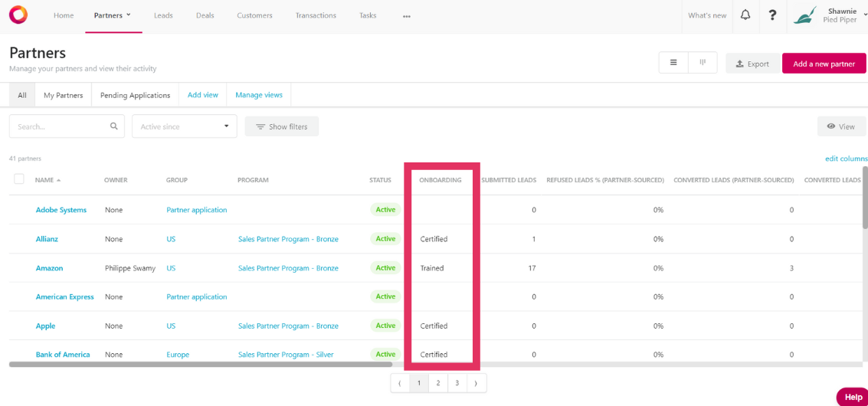Image resolution: width=868 pixels, height=406 pixels.
Task: Toggle the select-all partners checkbox
Action: click(19, 179)
